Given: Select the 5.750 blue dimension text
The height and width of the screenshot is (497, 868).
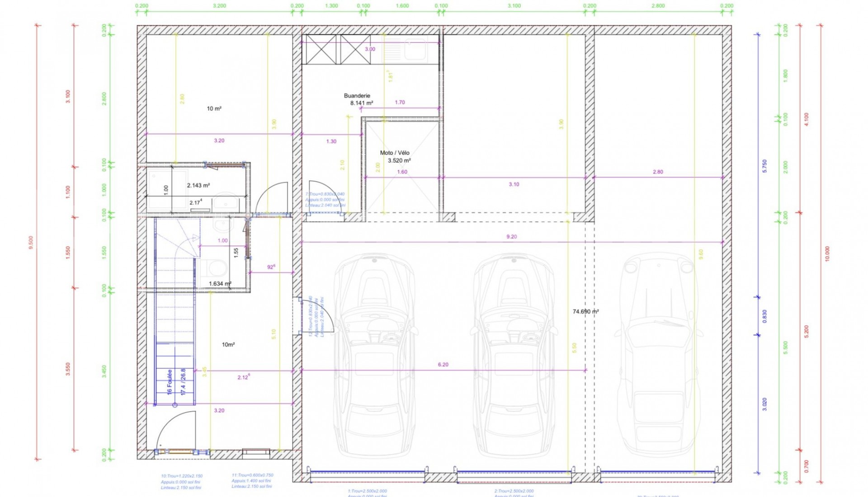Looking at the screenshot, I should (764, 166).
